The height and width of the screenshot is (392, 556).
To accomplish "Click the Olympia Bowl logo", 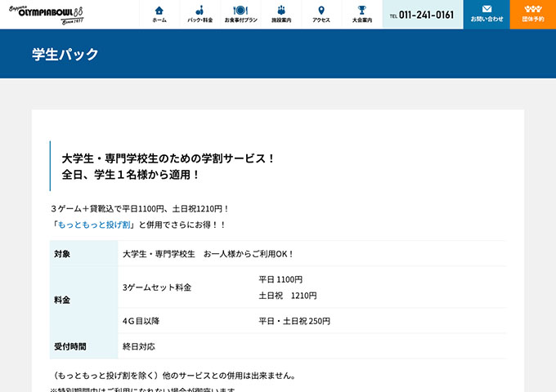I will [x=47, y=15].
